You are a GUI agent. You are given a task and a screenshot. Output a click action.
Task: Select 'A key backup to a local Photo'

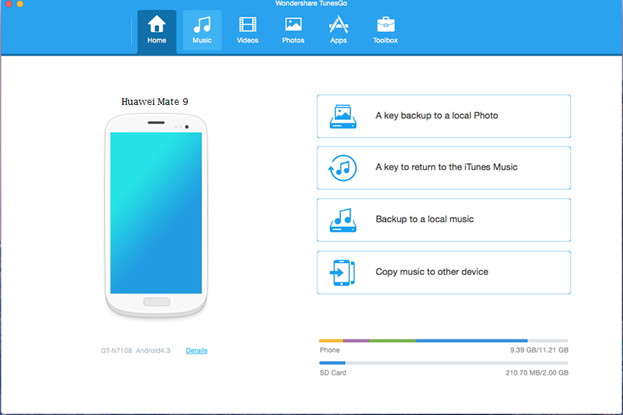(436, 116)
